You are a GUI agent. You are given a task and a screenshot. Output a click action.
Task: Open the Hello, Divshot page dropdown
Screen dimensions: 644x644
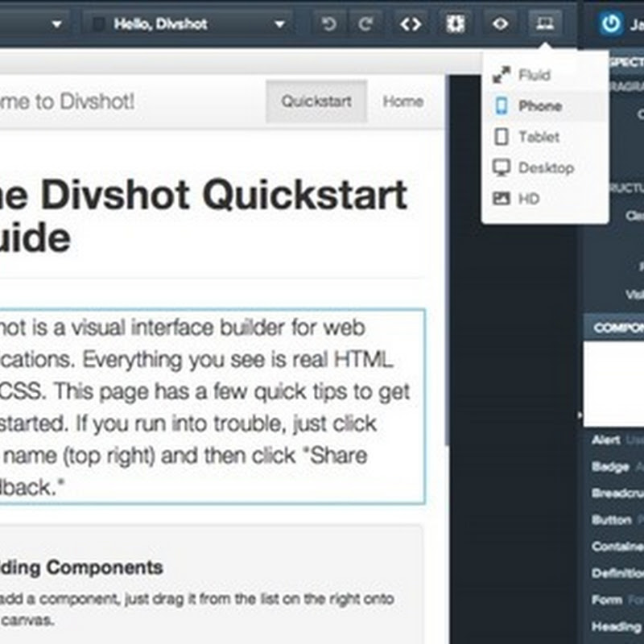pos(188,24)
